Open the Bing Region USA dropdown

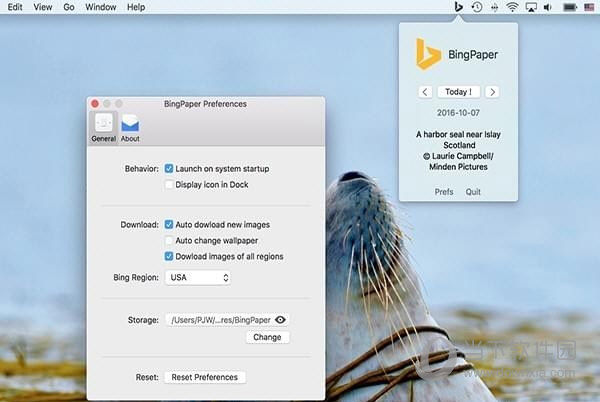click(x=198, y=277)
